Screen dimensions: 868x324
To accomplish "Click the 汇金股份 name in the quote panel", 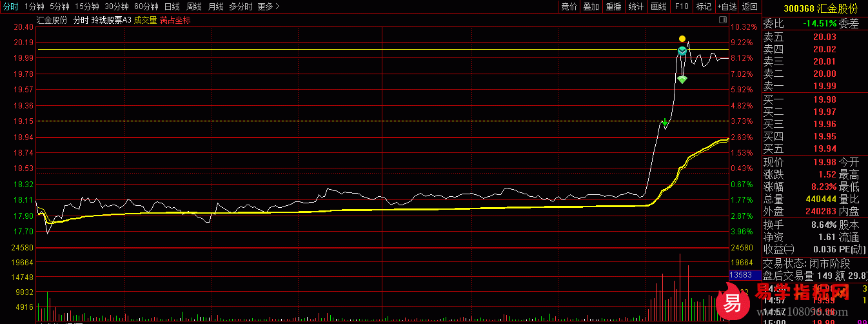I will tap(837, 9).
